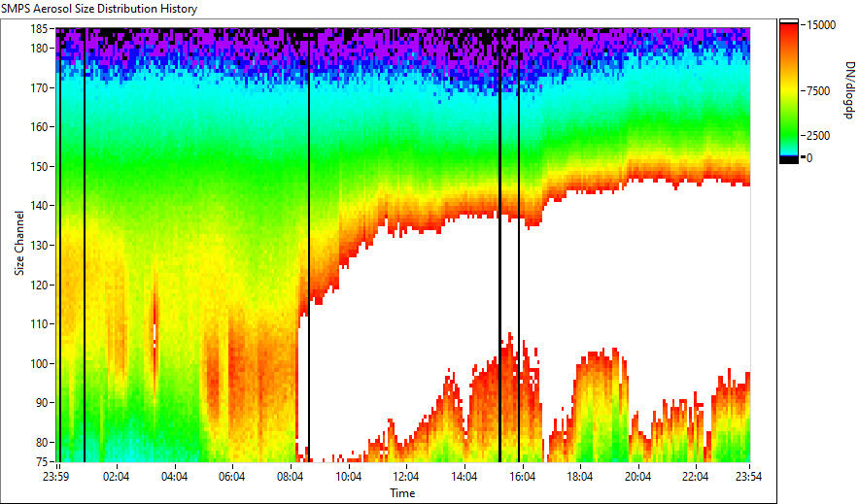Click the 160 size channel axis value
Viewport: 859px width, 504px height.
click(x=40, y=127)
